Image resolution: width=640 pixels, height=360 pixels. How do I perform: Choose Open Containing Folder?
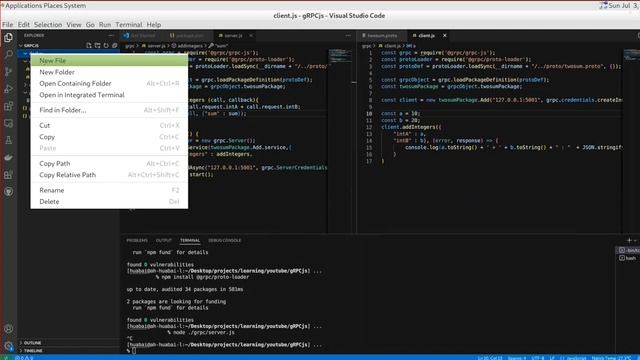coord(109,83)
